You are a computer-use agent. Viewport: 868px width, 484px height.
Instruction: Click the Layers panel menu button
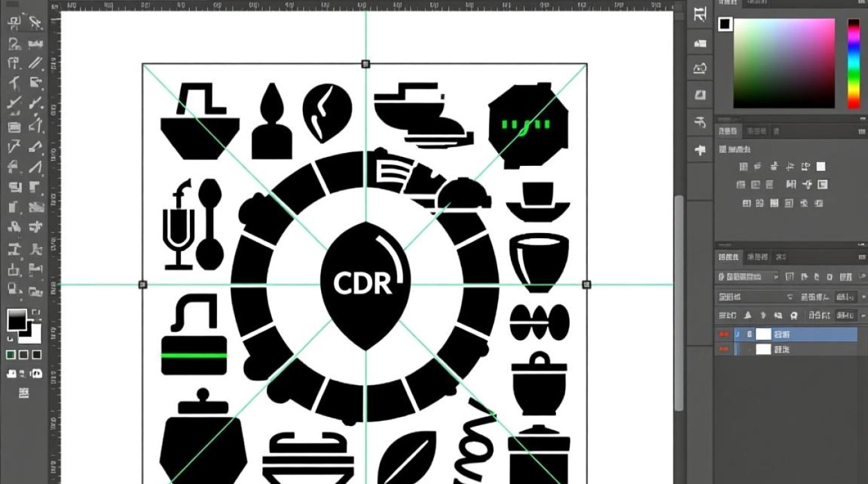click(861, 256)
